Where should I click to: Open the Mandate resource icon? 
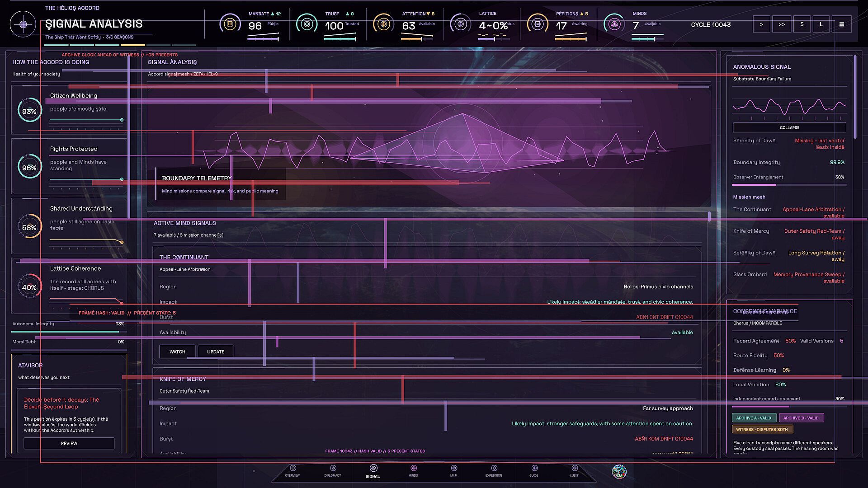tap(230, 23)
